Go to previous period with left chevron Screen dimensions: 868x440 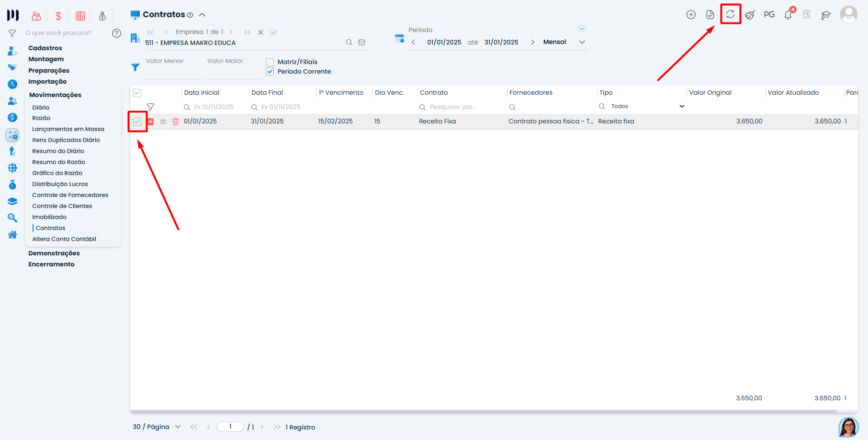tap(413, 42)
